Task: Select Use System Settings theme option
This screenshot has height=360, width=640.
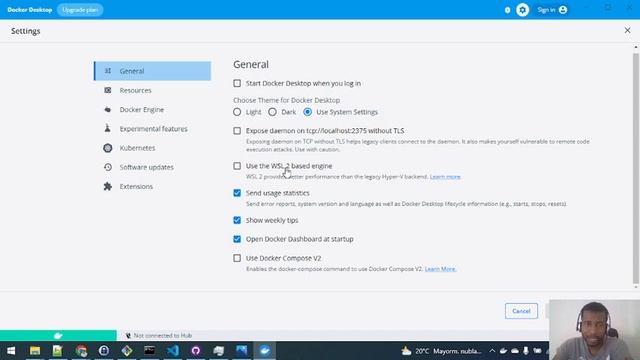Action: (307, 112)
